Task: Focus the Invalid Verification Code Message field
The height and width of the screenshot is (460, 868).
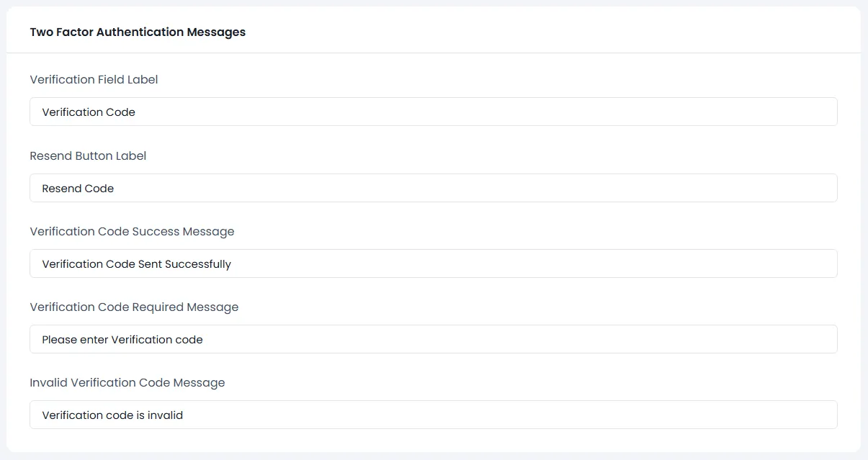Action: [433, 415]
